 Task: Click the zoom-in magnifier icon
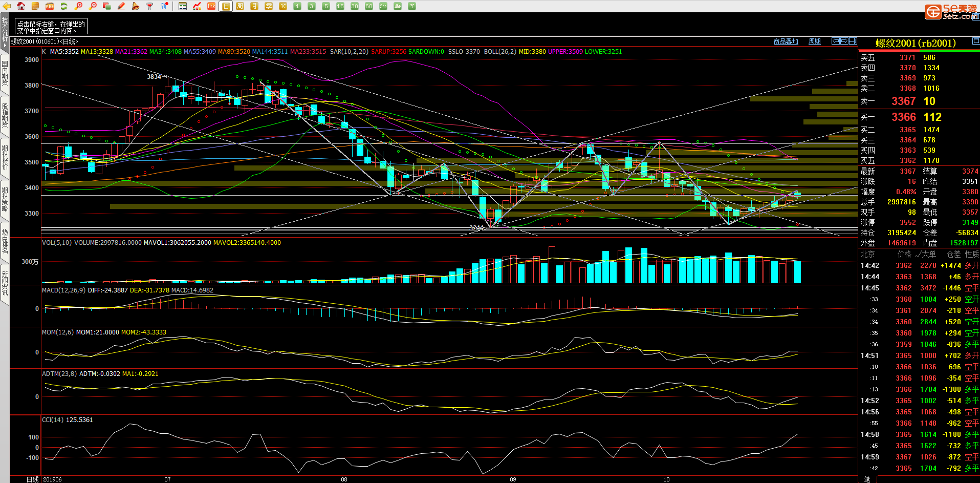pos(78,6)
